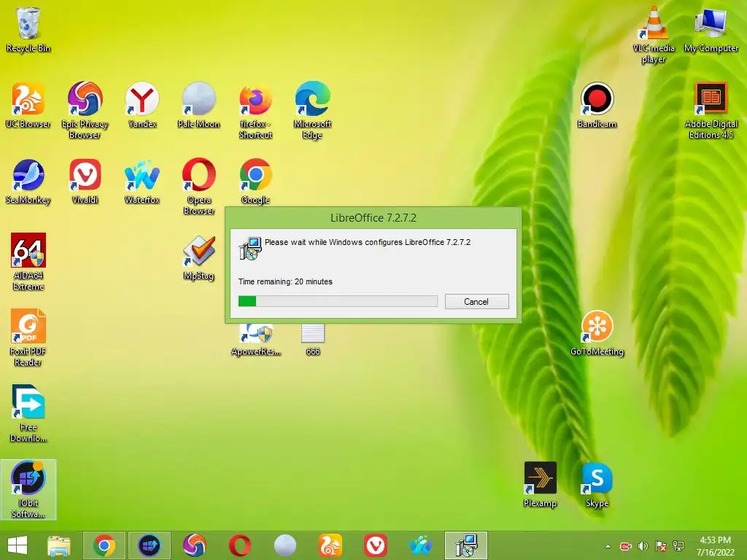Cancel the LibreOffice configuration
The height and width of the screenshot is (560, 747).
click(476, 301)
